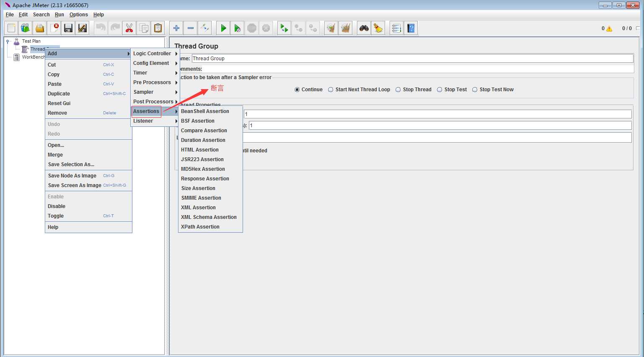Start test with green play icon
Viewport: 644px width, 357px height.
[x=223, y=28]
